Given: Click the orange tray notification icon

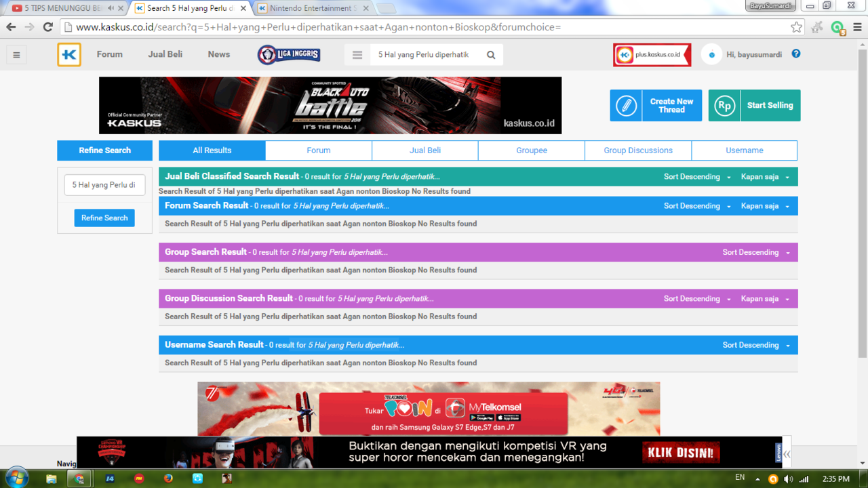Looking at the screenshot, I should click(x=773, y=479).
